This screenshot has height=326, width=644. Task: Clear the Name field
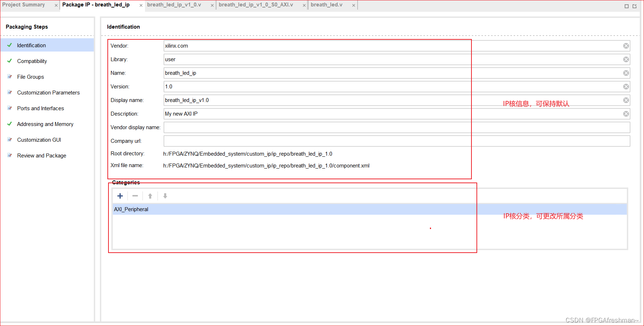click(626, 73)
